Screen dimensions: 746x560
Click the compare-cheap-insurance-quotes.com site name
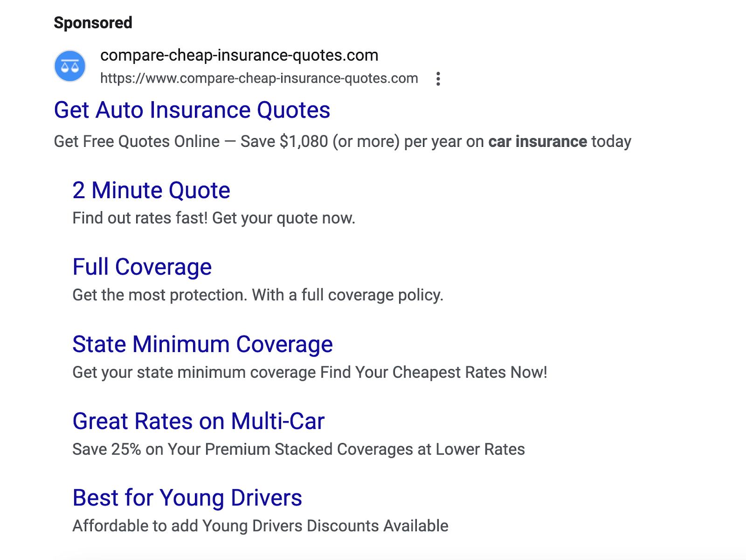point(239,55)
